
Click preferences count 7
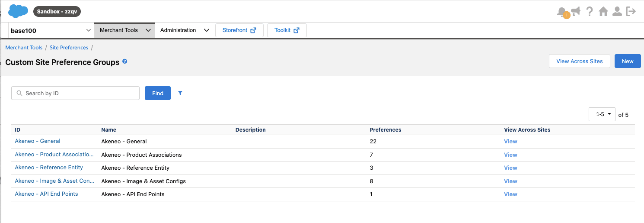372,155
